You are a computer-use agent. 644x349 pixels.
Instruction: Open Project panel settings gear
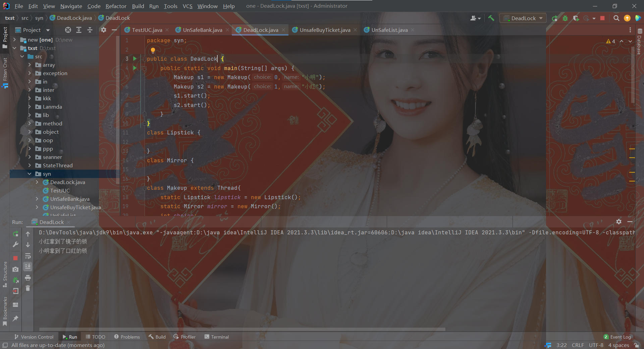point(104,30)
